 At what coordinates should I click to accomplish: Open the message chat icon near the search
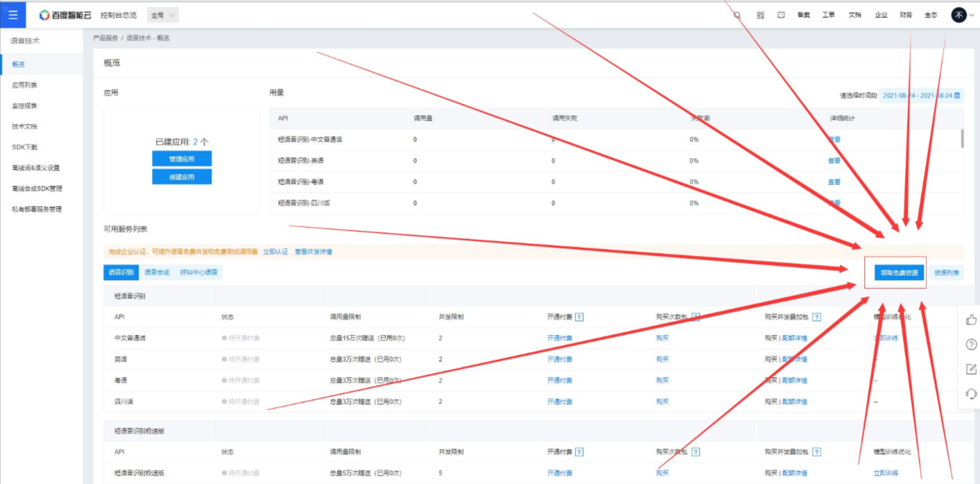782,14
